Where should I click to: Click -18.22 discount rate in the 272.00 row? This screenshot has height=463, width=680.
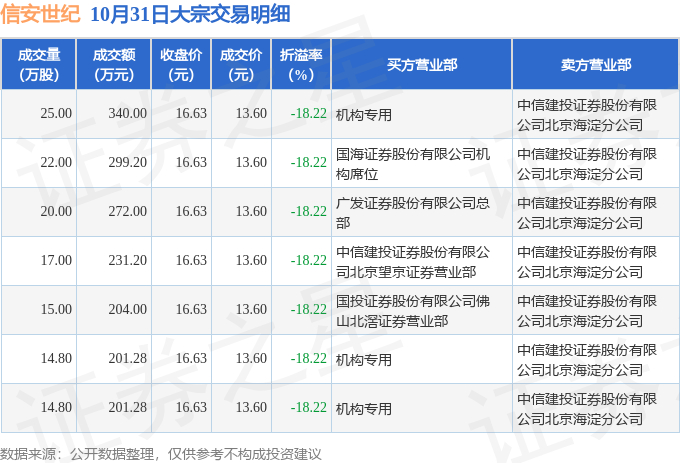tap(308, 212)
